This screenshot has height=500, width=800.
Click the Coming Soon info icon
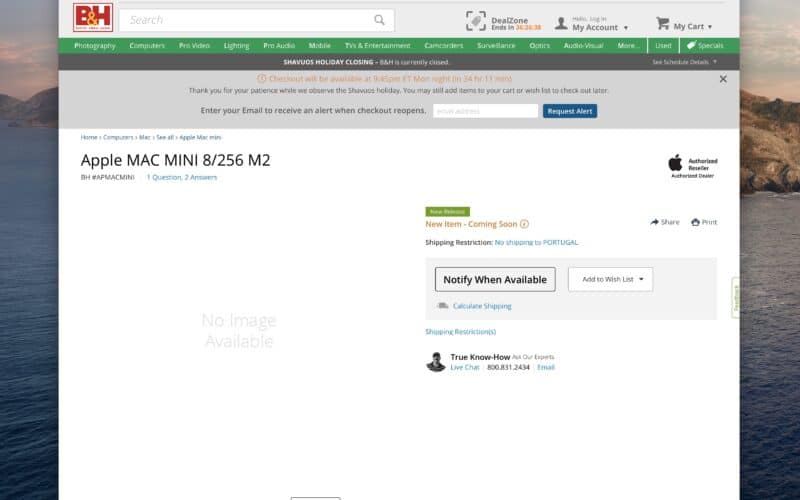coord(524,224)
